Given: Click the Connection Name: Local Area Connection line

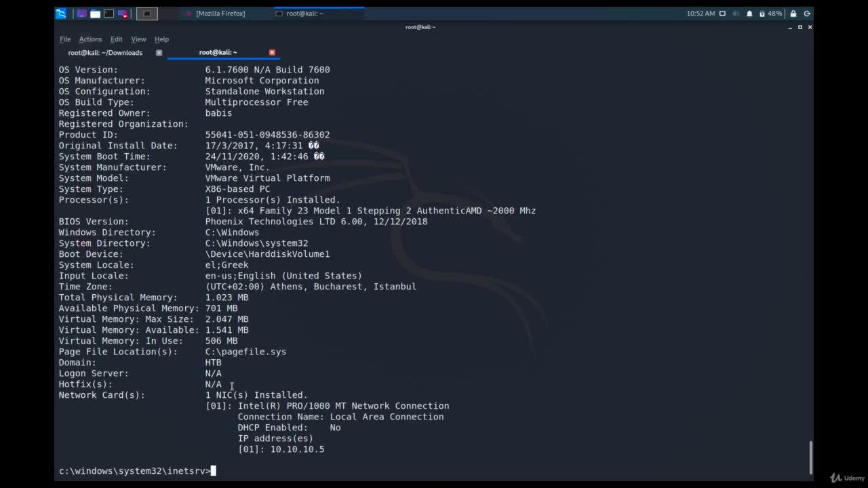Looking at the screenshot, I should pyautogui.click(x=340, y=417).
